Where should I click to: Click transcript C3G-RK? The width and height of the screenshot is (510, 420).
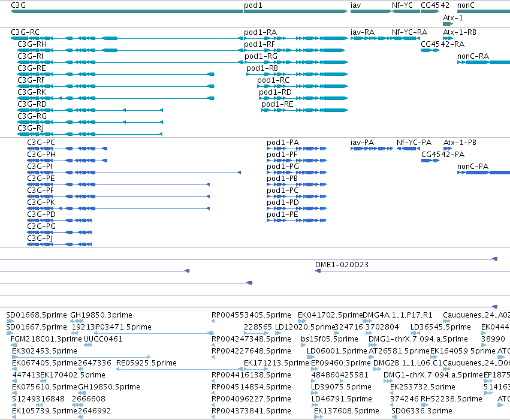click(116, 98)
